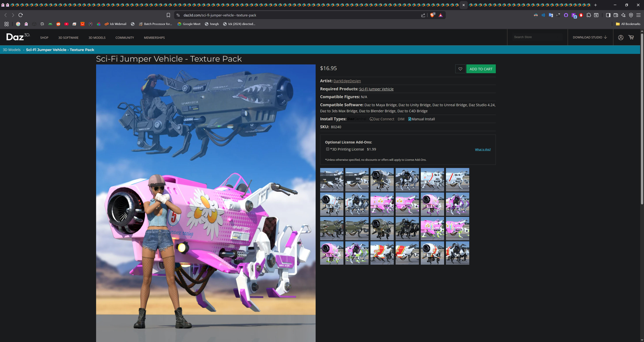This screenshot has width=644, height=342.
Task: Open the 3D SOFTWARE menu
Action: (x=68, y=38)
